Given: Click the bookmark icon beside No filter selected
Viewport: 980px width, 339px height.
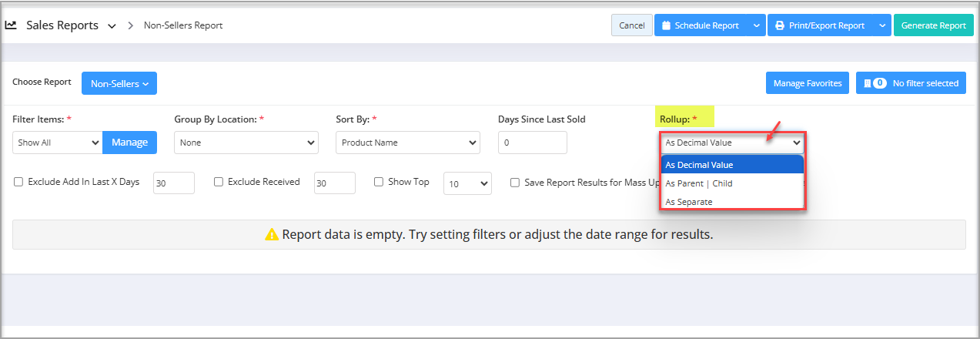Looking at the screenshot, I should 867,83.
